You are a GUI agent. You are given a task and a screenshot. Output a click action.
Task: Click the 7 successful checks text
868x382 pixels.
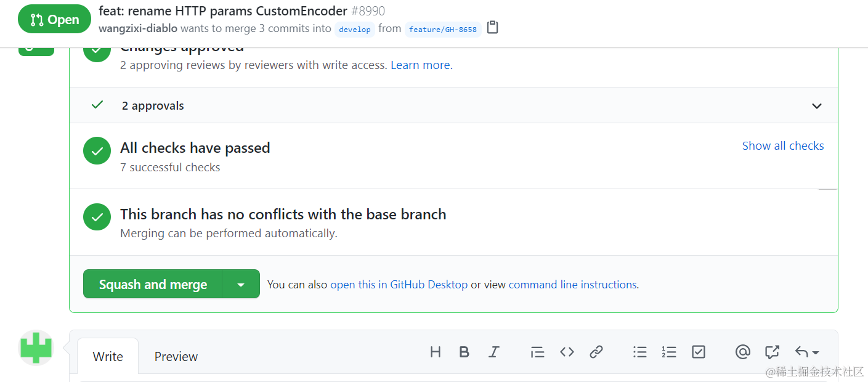[x=170, y=167]
